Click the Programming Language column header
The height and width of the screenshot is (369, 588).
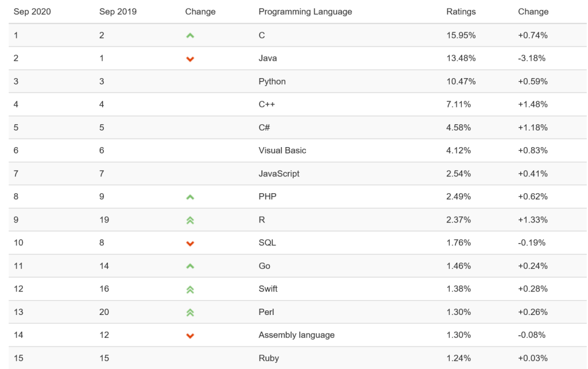tap(305, 11)
